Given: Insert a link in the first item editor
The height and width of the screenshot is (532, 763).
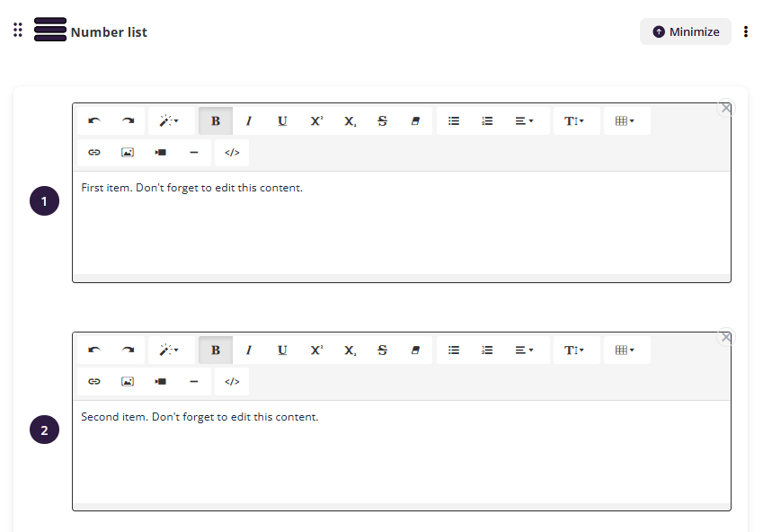Looking at the screenshot, I should pyautogui.click(x=94, y=153).
